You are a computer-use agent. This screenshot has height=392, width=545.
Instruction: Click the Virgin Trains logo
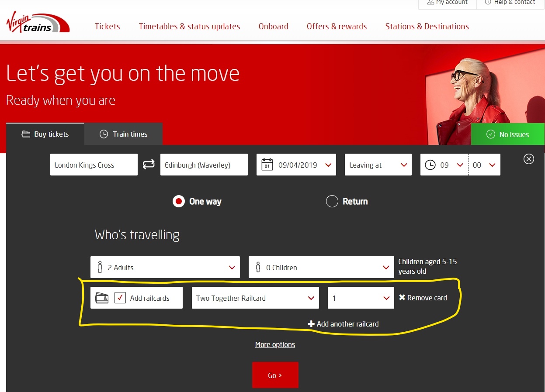coord(38,22)
